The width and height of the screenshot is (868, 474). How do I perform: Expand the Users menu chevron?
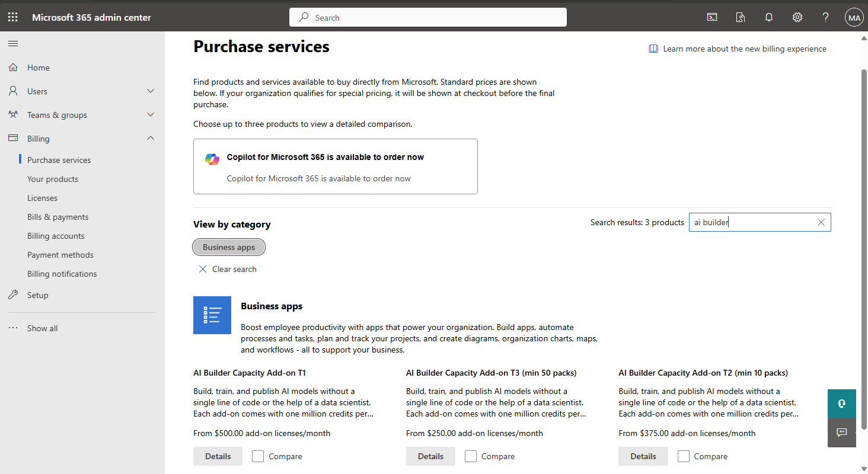151,91
